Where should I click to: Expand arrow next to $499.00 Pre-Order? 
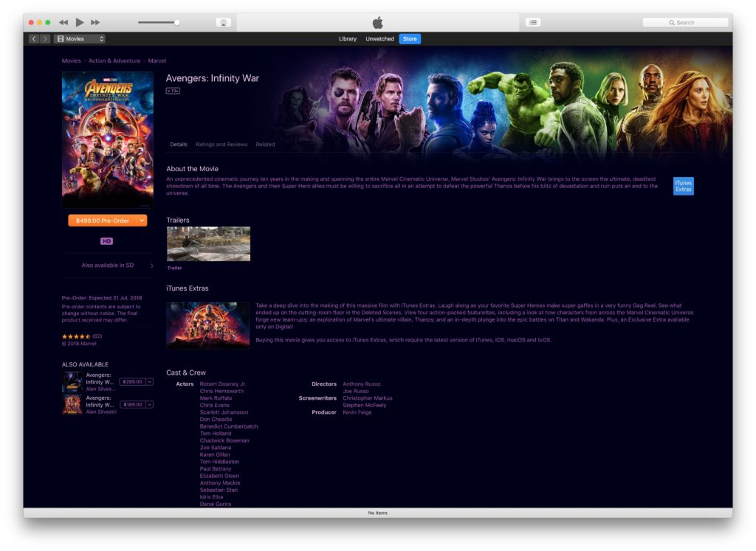click(141, 221)
